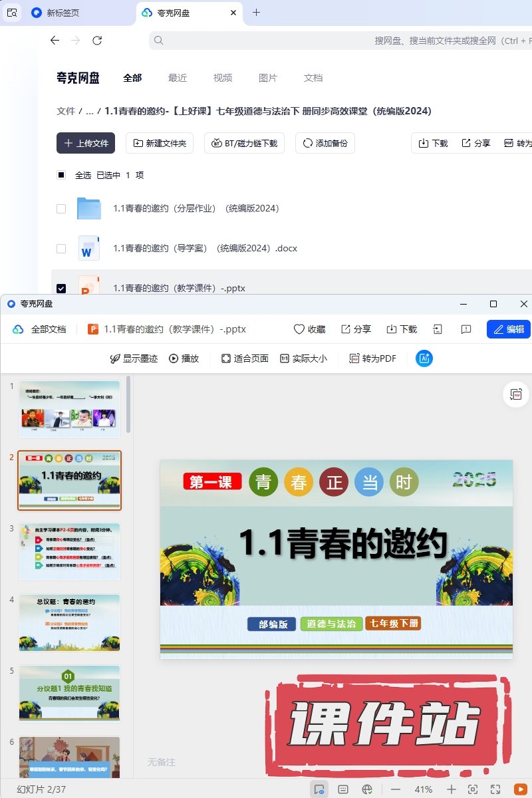Click the feedback icon beside 编辑
Image resolution: width=532 pixels, height=798 pixels.
click(466, 329)
